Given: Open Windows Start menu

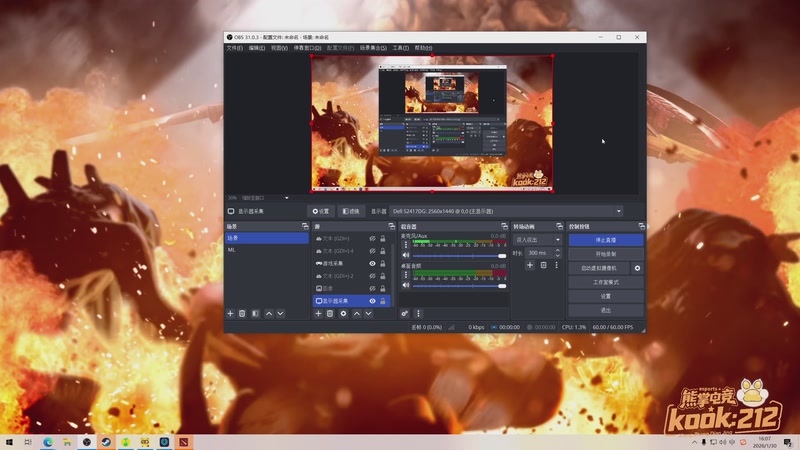Looking at the screenshot, I should pyautogui.click(x=9, y=442).
